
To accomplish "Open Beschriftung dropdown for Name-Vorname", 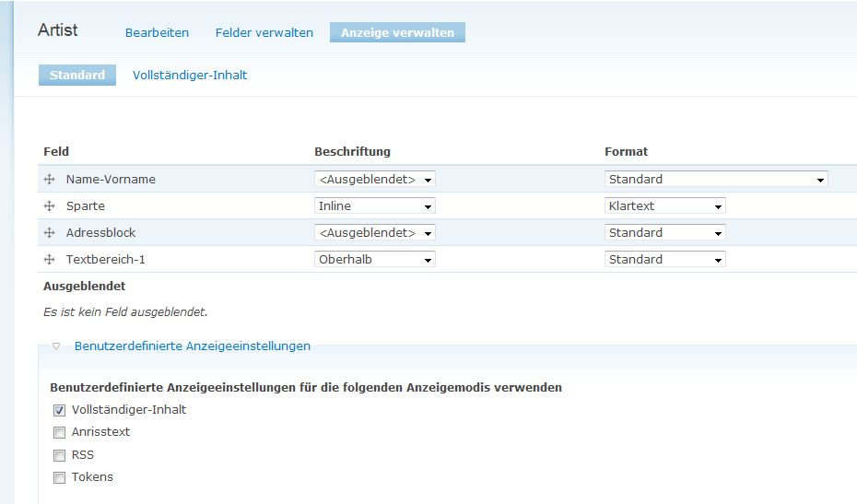I will (x=374, y=180).
